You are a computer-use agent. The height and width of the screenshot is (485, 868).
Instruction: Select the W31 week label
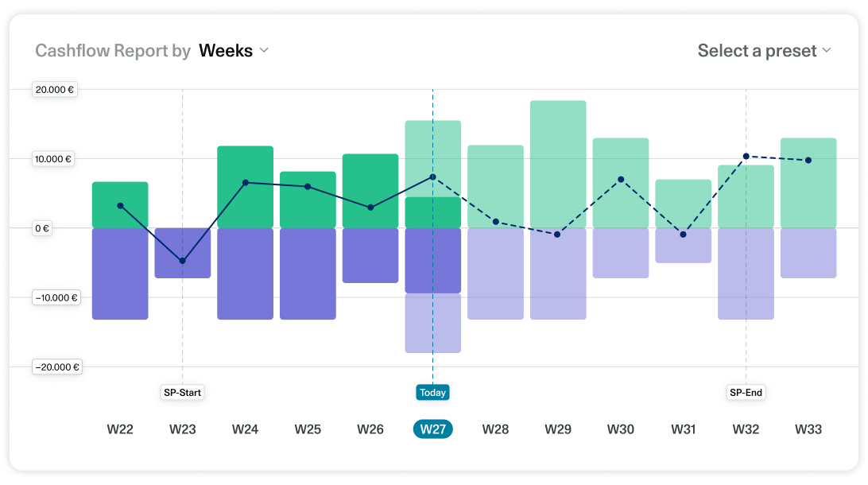click(x=683, y=429)
